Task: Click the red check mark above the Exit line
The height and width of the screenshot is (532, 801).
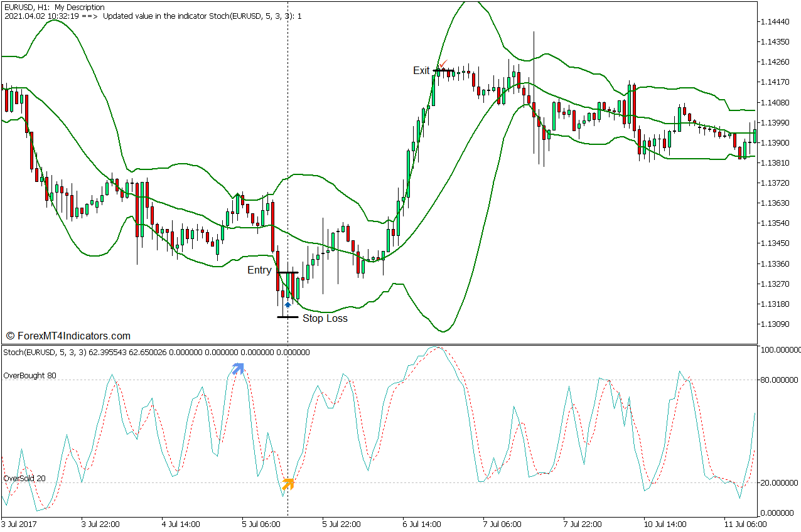Action: [x=443, y=64]
